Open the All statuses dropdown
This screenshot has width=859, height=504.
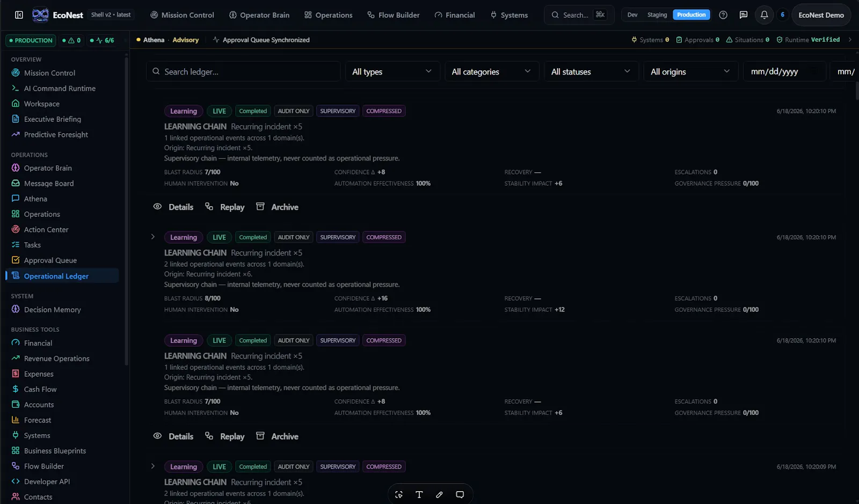point(591,71)
